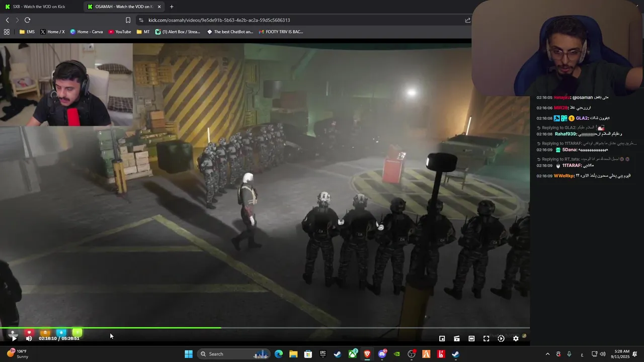
Task: Open the FOOTY TRIV IS BAC... bookmark
Action: 281,32
